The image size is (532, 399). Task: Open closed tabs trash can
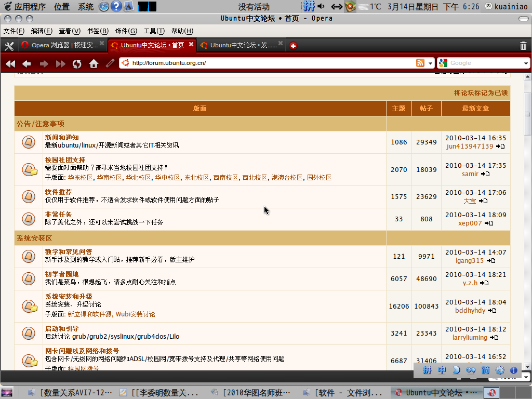point(524,46)
